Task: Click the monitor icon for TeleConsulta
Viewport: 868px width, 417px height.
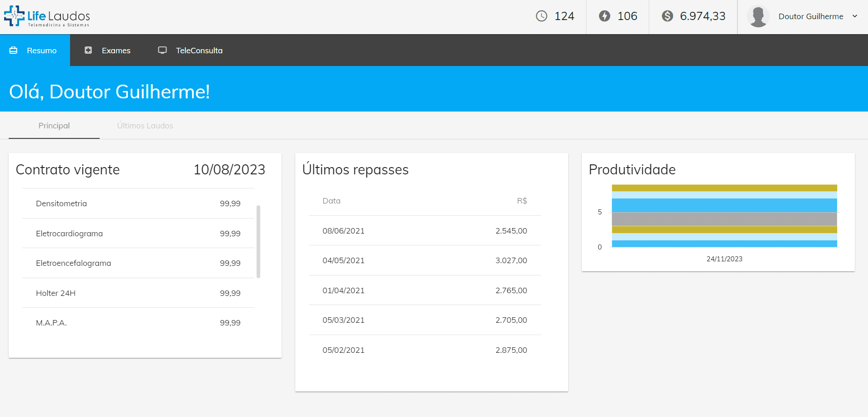Action: tap(162, 51)
